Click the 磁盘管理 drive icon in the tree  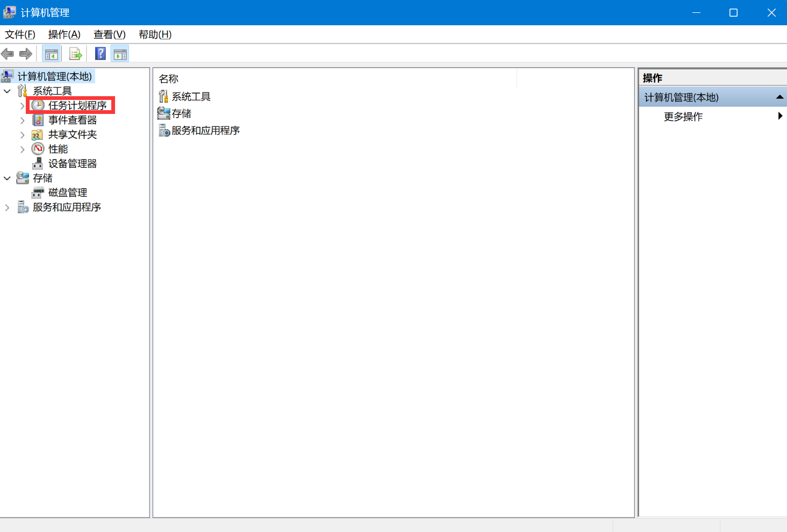click(x=38, y=192)
